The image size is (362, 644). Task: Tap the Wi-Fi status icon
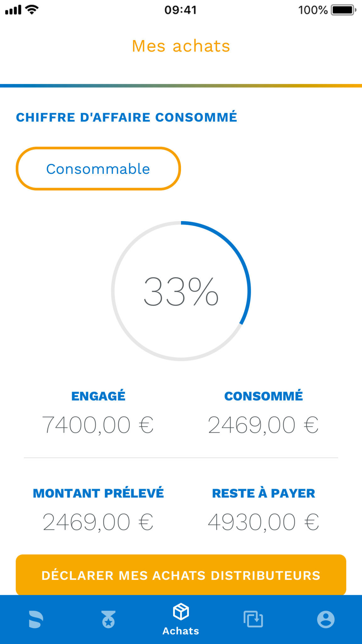[x=32, y=10]
